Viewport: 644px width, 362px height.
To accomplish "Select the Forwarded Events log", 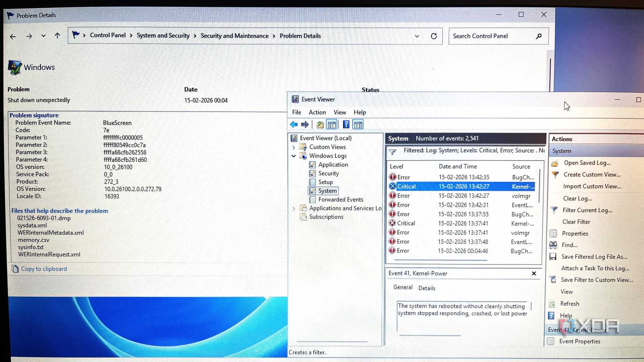I will tap(340, 199).
